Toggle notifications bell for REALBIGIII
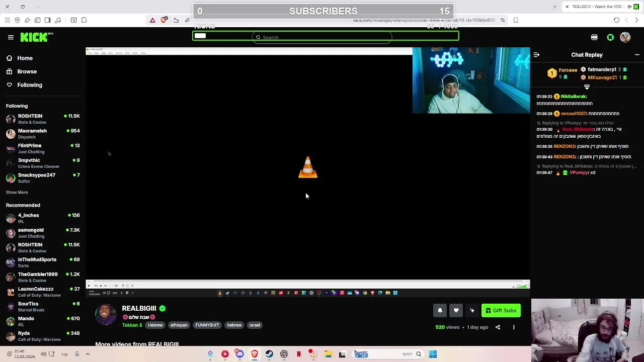The height and width of the screenshot is (362, 644). pyautogui.click(x=440, y=311)
